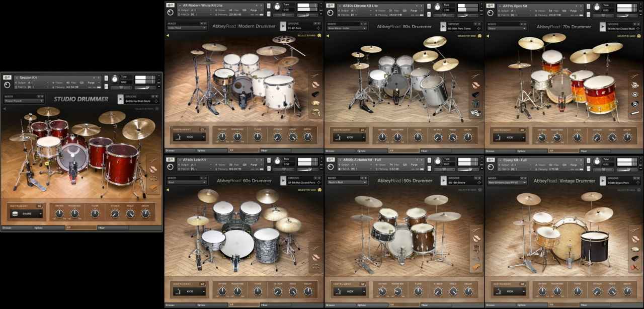Viewport: 644px width, 309px height.
Task: Open New Wave mixer preset dropdown in 80s Drummer
Action: tap(347, 28)
